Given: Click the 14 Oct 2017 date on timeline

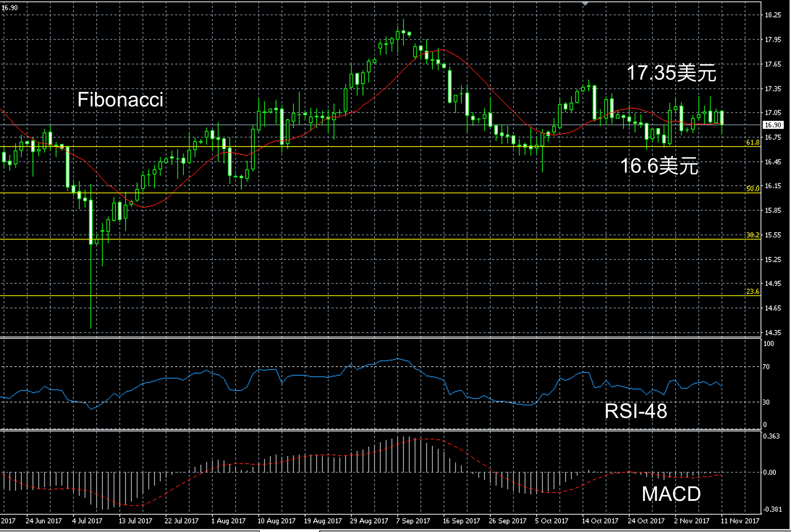Looking at the screenshot, I should [x=600, y=521].
